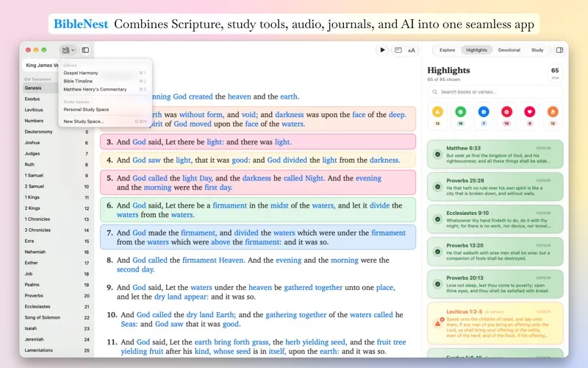This screenshot has width=588, height=368.
Task: Select the Highlights tab
Action: click(476, 50)
